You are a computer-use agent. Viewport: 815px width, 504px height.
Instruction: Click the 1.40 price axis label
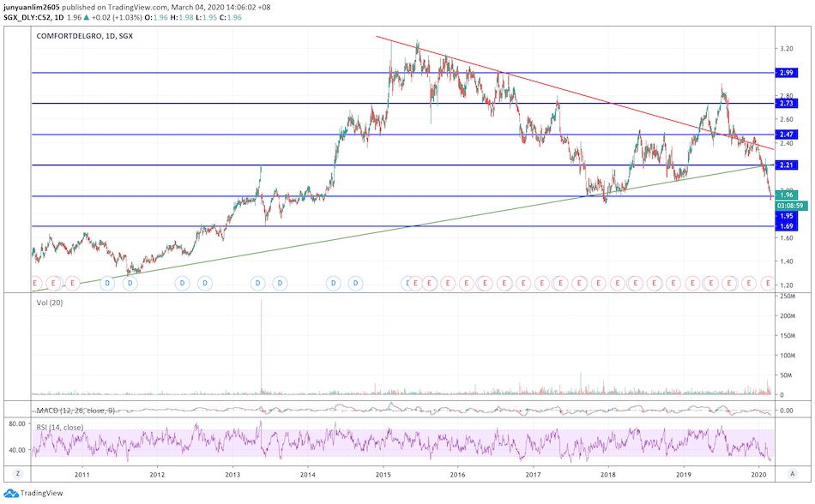pyautogui.click(x=787, y=261)
